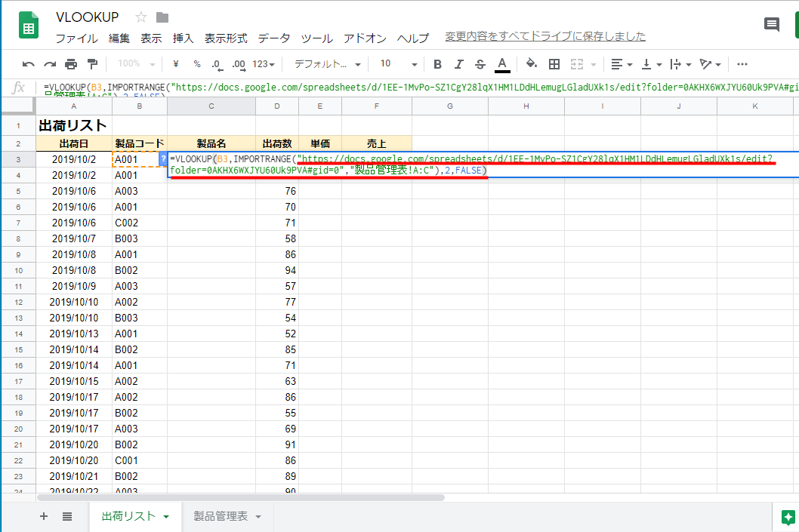Open the fill color tool

[530, 64]
